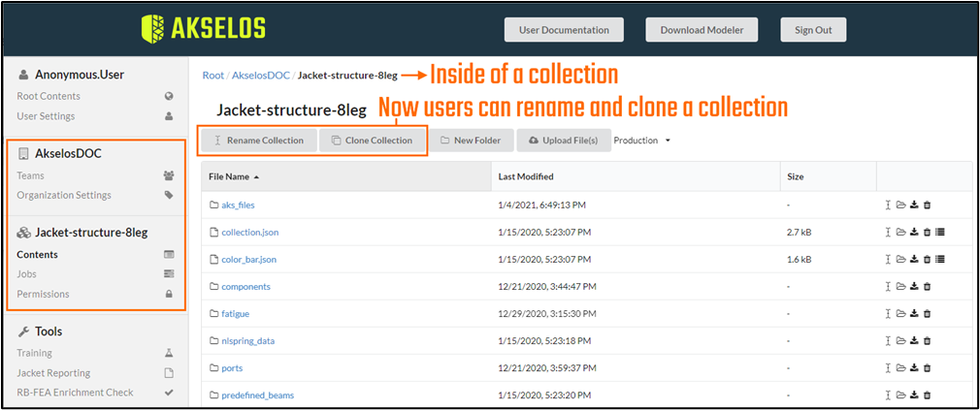Click the Sign Out button
The width and height of the screenshot is (980, 410).
click(x=813, y=30)
